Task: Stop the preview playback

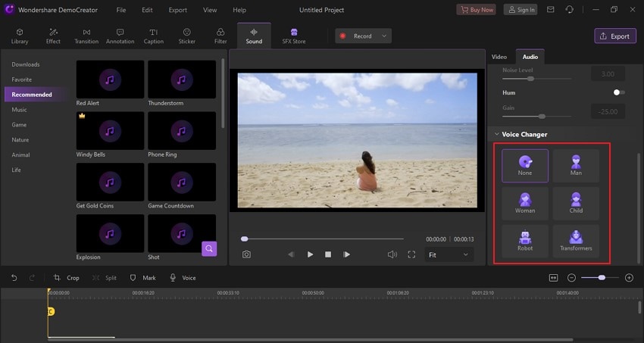Action: pos(328,254)
